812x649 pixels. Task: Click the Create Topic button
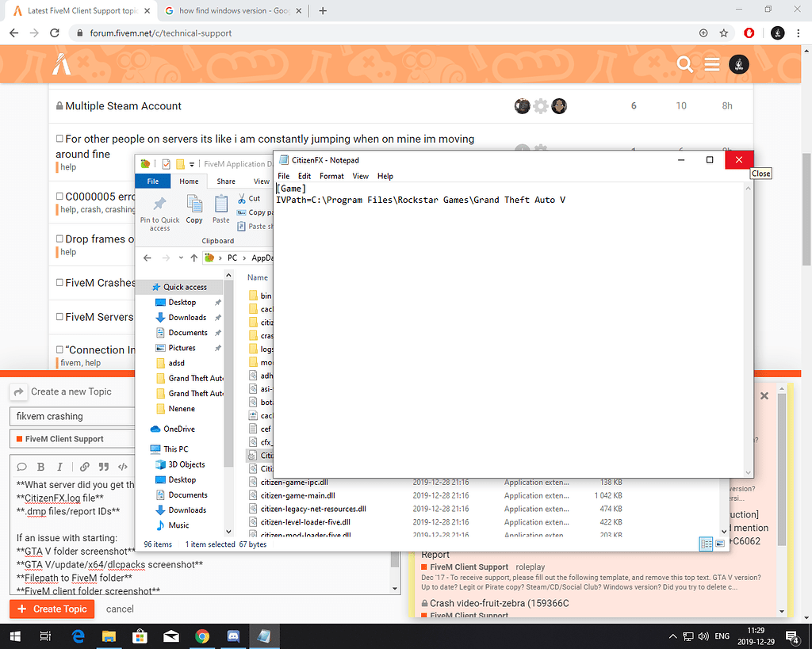click(52, 609)
